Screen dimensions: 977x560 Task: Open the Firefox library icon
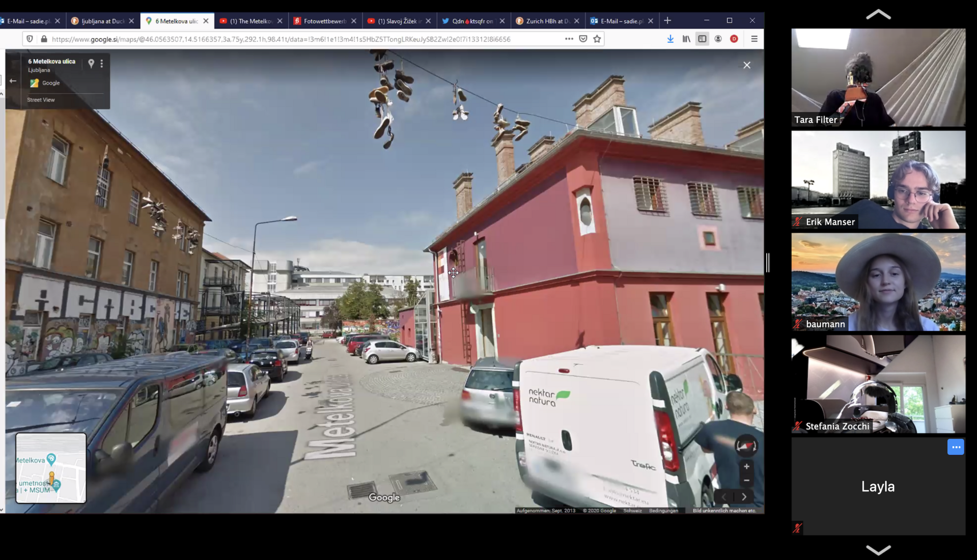pos(686,39)
